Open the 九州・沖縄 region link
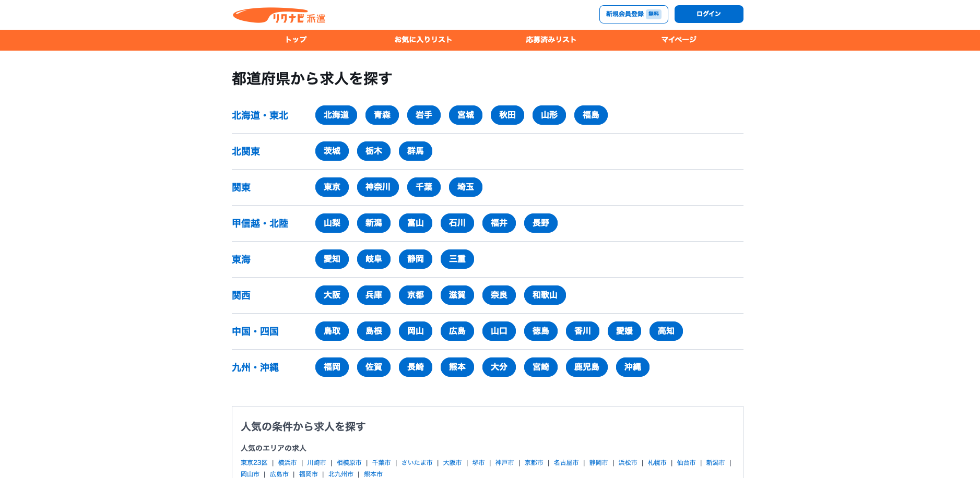The image size is (980, 478). (x=255, y=367)
